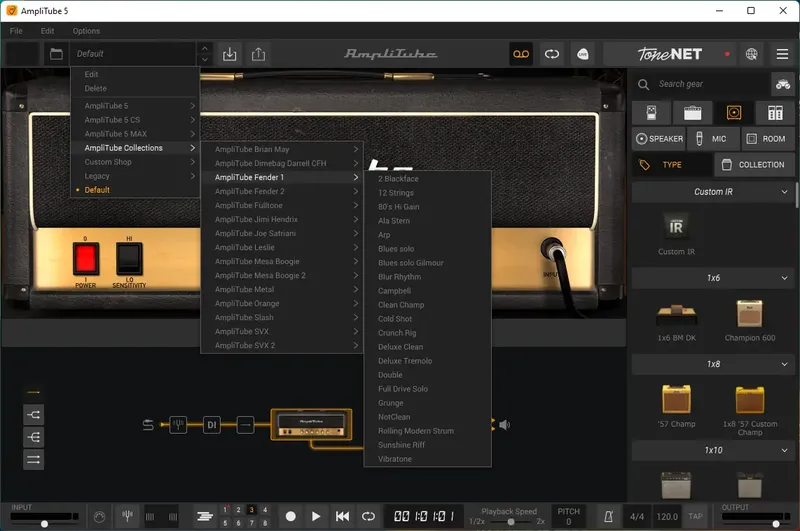Open the tuner in bottom bar

click(128, 516)
